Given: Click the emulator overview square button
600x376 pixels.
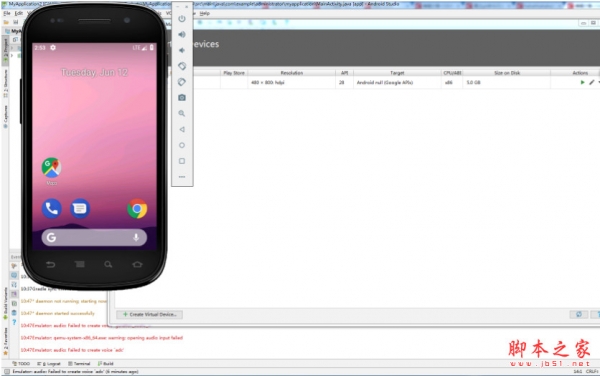Looking at the screenshot, I should pos(182,161).
